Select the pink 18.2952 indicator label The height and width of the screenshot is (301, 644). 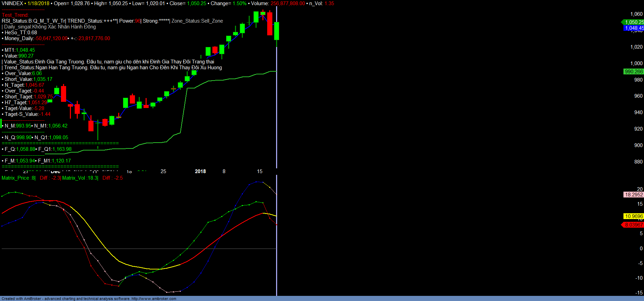click(x=633, y=195)
